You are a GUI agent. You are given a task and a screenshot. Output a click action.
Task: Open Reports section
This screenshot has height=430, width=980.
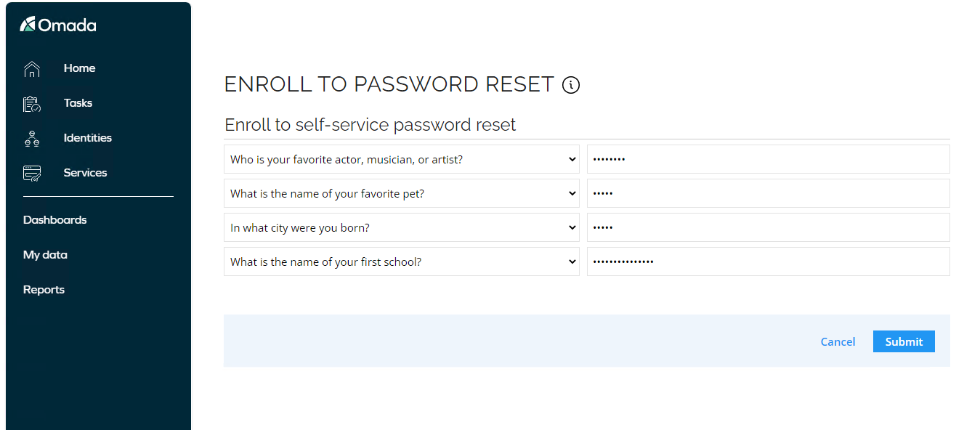[44, 290]
